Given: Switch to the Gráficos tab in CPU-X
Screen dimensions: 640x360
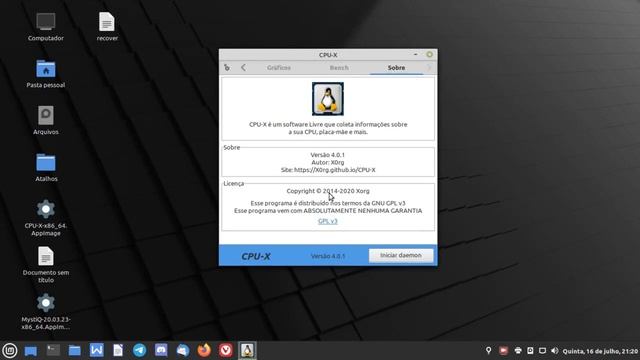Looking at the screenshot, I should (x=279, y=68).
